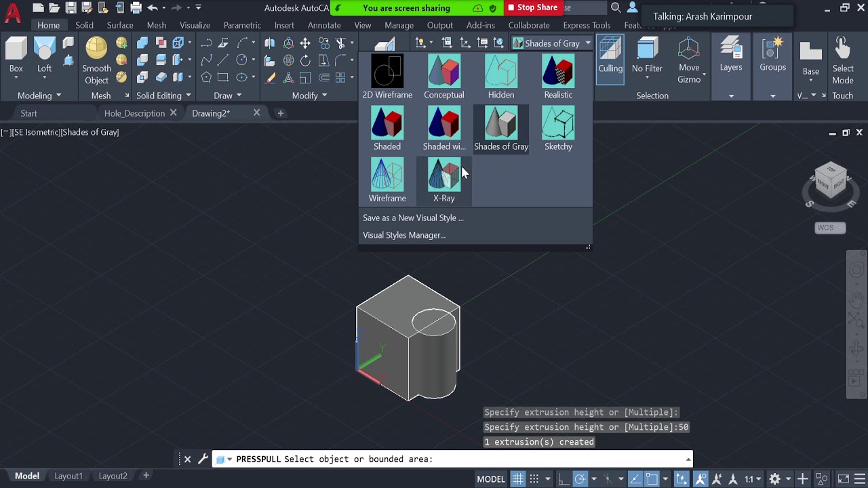Click the Smooth Object mesh tool
868x488 pixels.
click(x=96, y=61)
